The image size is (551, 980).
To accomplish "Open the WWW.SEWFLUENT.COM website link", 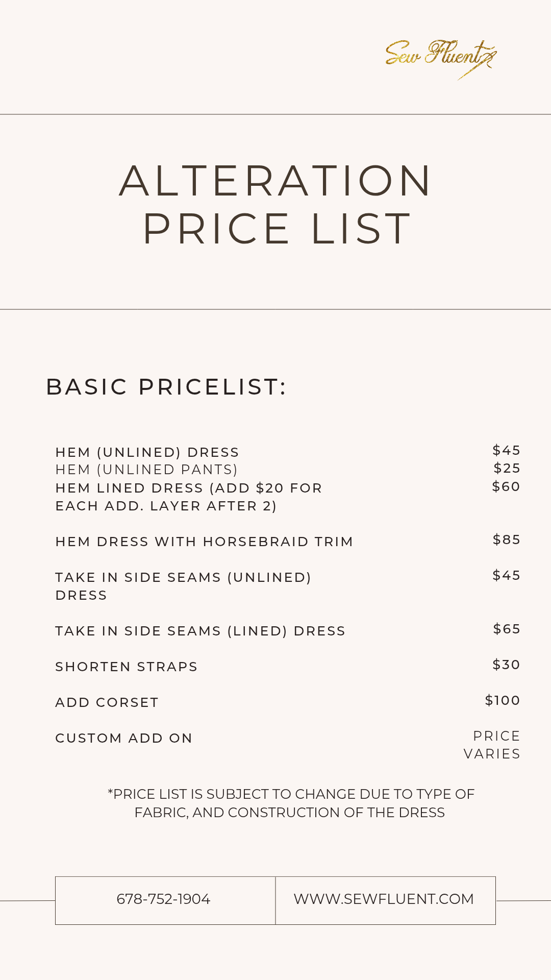I will point(384,899).
